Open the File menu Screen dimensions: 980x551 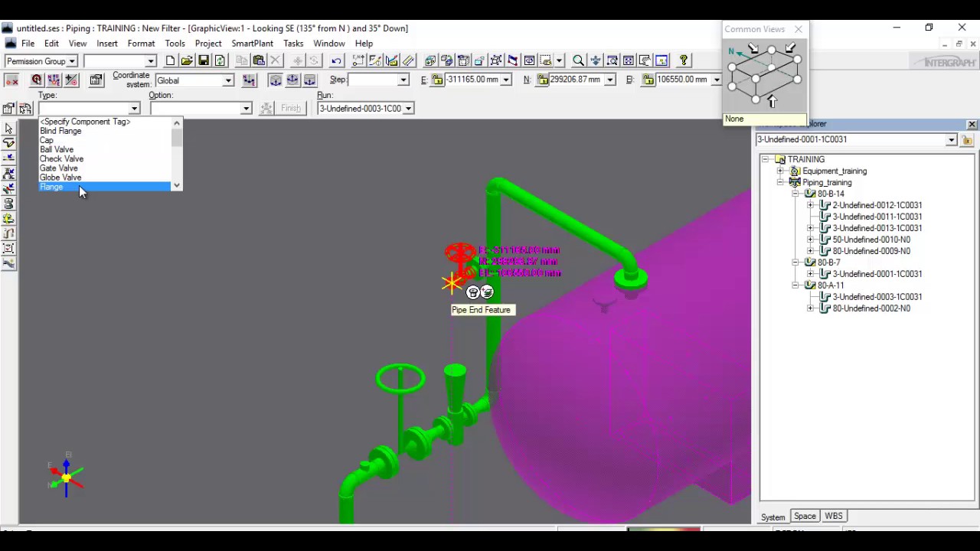click(28, 44)
